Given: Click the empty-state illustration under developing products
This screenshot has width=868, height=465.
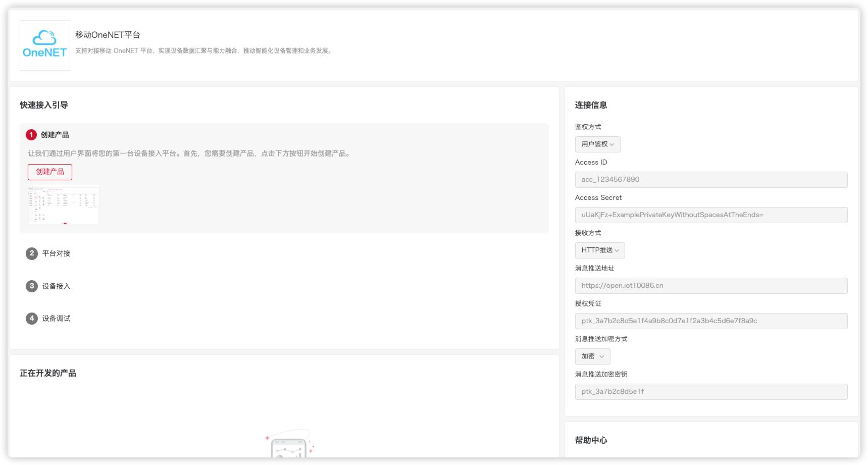Looking at the screenshot, I should click(289, 444).
